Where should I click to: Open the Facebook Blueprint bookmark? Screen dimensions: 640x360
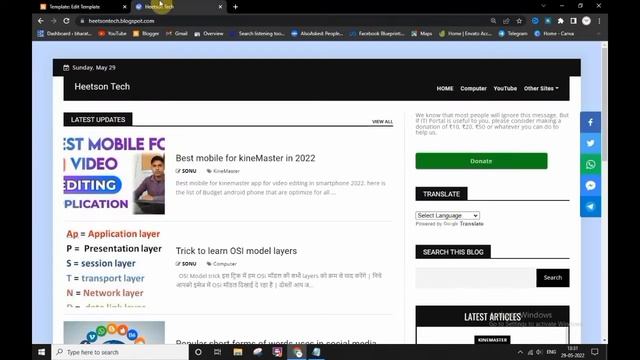click(377, 33)
